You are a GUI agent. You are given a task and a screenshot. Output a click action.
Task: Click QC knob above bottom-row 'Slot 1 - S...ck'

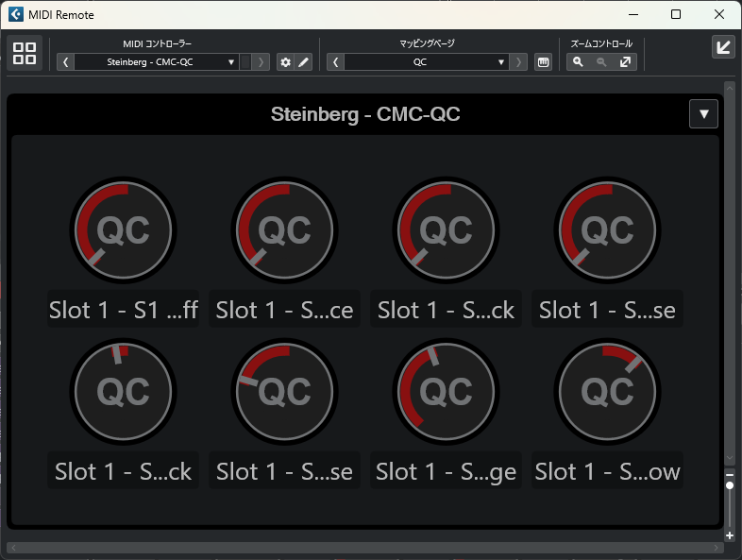pyautogui.click(x=123, y=392)
